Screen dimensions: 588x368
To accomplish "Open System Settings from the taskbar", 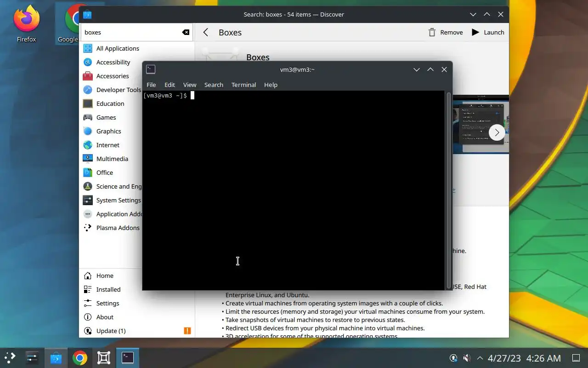I will pos(32,357).
